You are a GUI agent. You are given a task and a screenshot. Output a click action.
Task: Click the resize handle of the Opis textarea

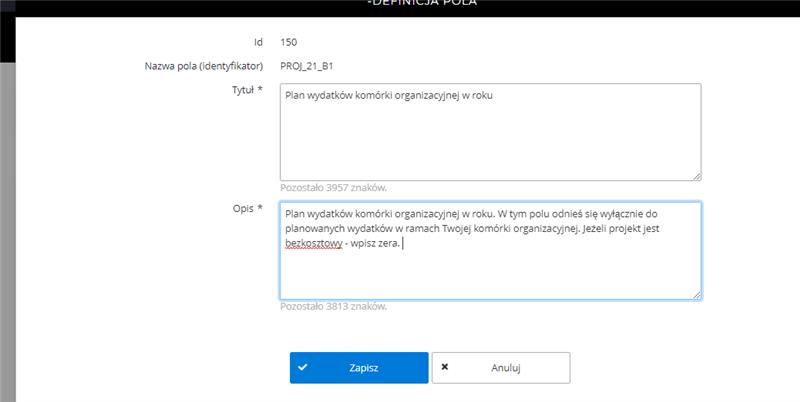(695, 293)
